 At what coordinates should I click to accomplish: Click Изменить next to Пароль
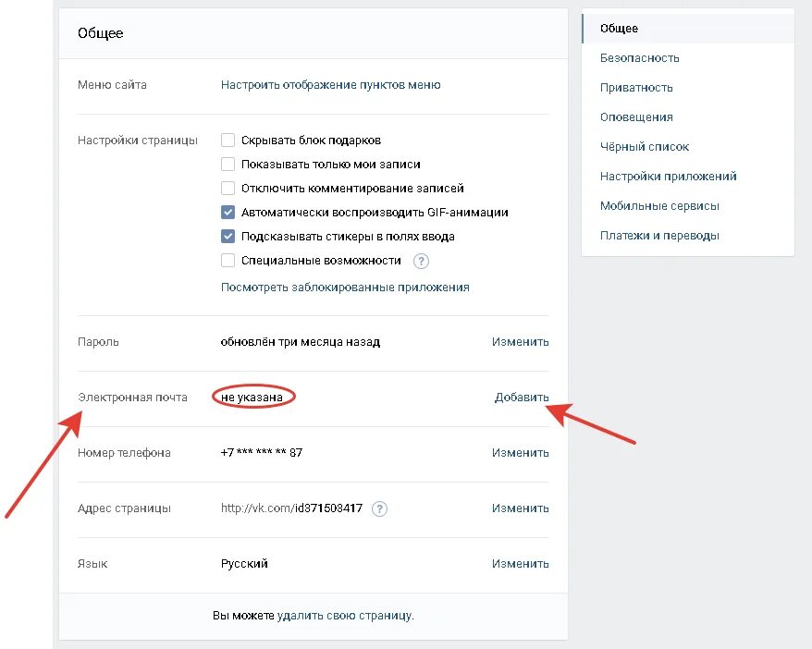(520, 342)
